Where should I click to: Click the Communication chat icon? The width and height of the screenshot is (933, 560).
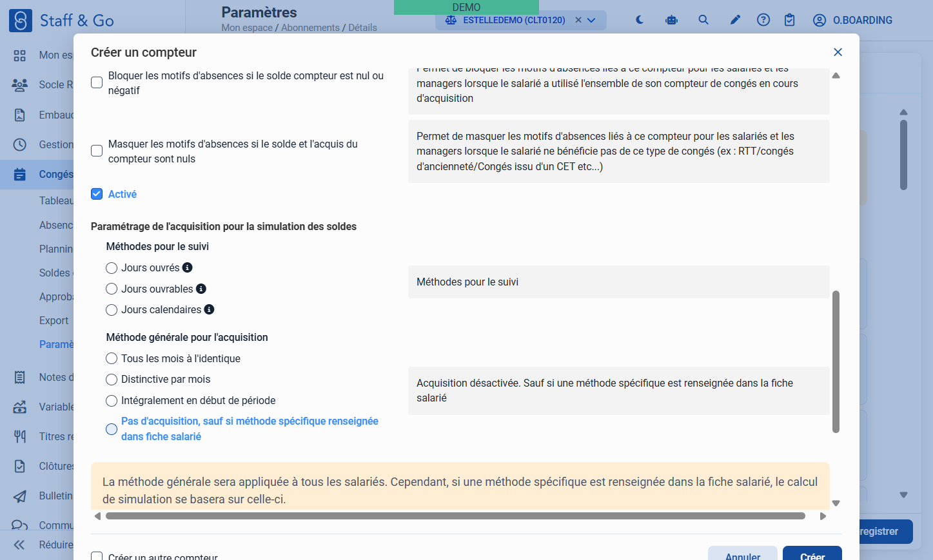click(x=20, y=525)
